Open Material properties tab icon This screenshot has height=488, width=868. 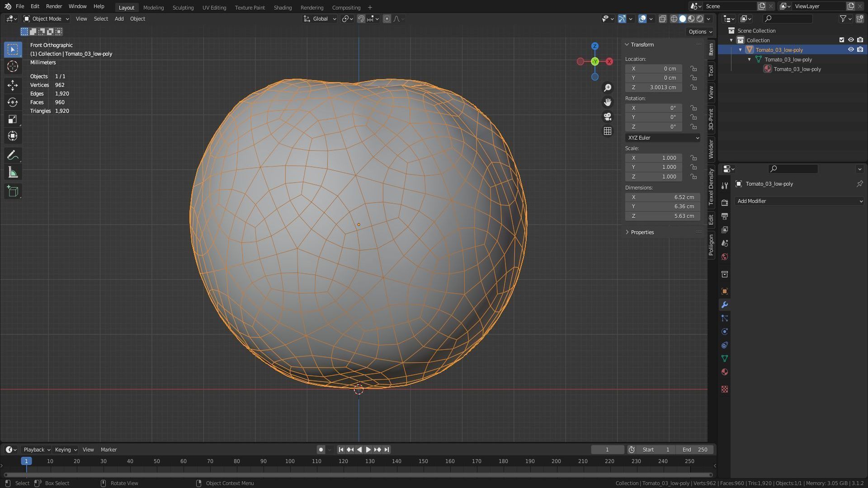pyautogui.click(x=725, y=372)
